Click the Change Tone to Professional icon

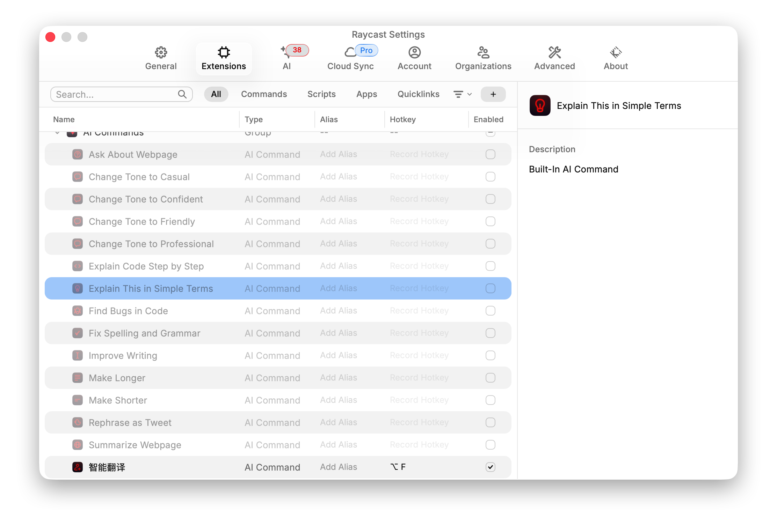pyautogui.click(x=78, y=244)
